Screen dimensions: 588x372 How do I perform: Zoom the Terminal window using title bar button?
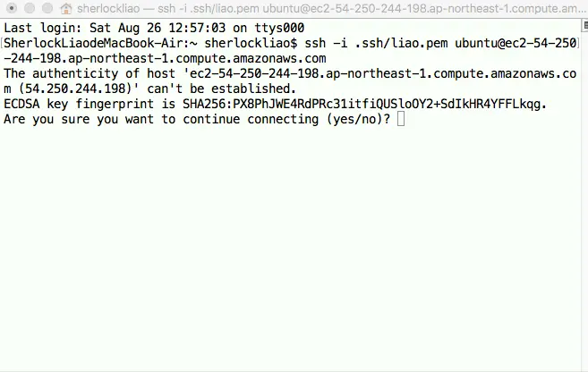(x=47, y=8)
